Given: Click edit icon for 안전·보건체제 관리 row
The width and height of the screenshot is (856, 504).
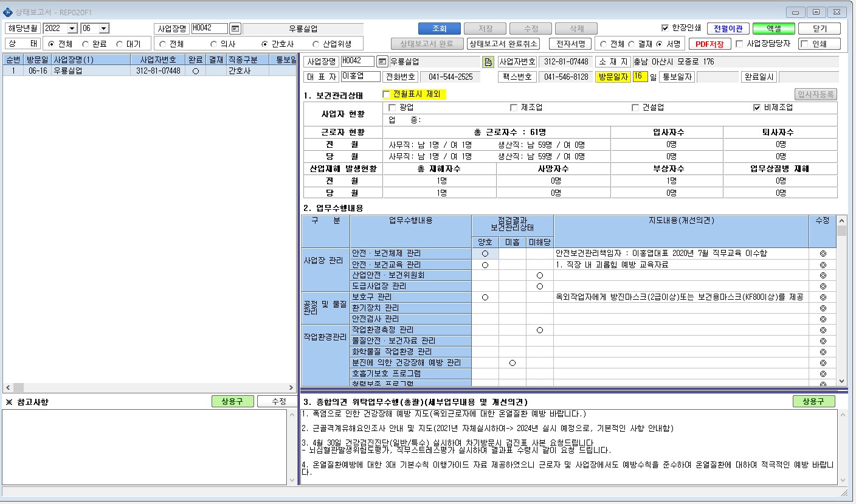Looking at the screenshot, I should [823, 254].
